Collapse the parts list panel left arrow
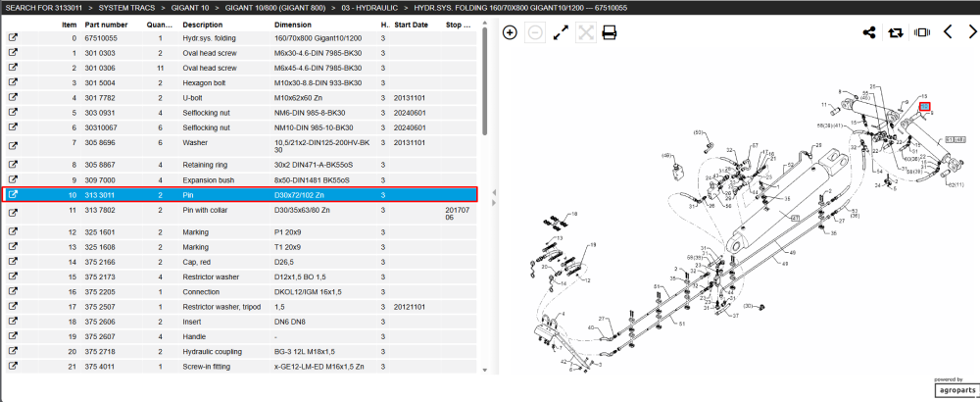Viewport: 980px width, 402px height. pos(494,192)
